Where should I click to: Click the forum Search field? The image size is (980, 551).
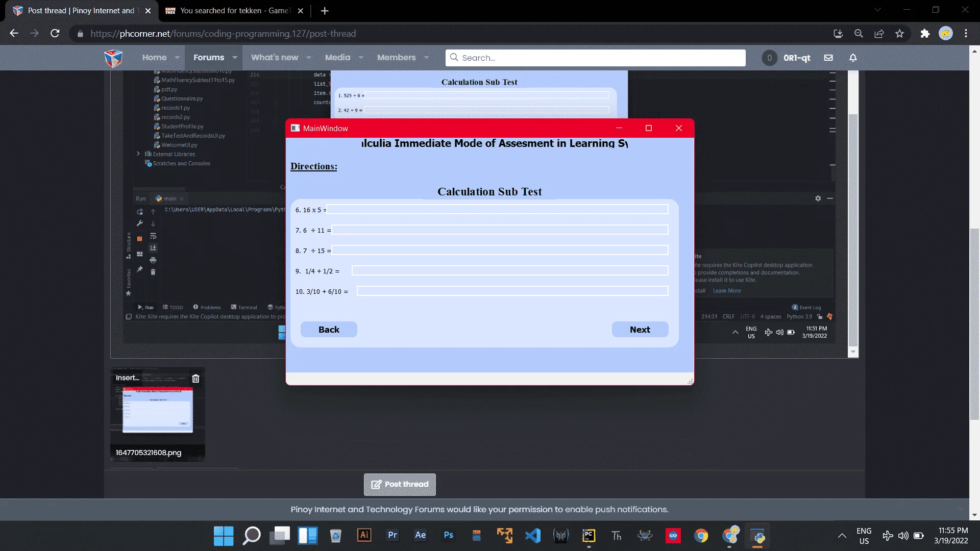595,58
